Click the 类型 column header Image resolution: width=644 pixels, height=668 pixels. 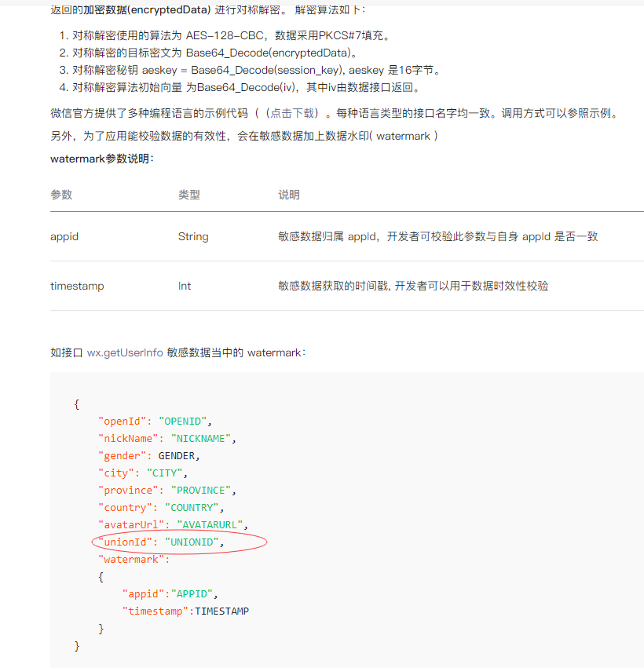click(189, 195)
